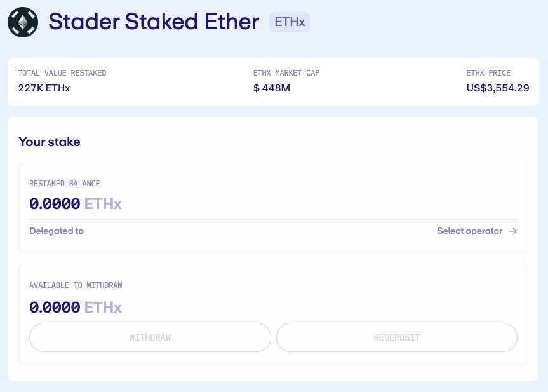Click the $ 448M market cap amount
The width and height of the screenshot is (548, 392).
(x=272, y=88)
